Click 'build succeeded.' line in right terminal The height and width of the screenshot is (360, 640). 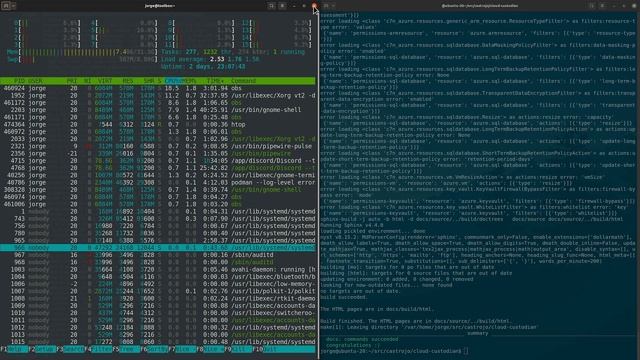pyautogui.click(x=344, y=297)
